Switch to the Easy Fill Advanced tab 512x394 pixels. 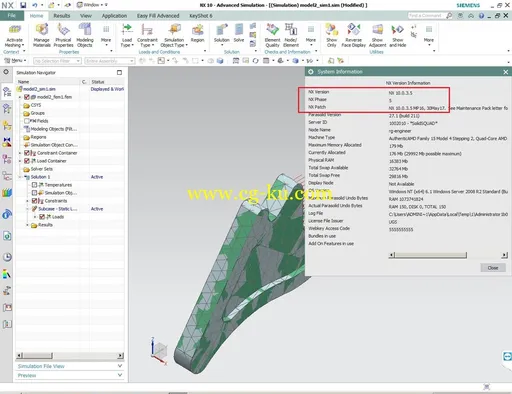click(x=158, y=16)
